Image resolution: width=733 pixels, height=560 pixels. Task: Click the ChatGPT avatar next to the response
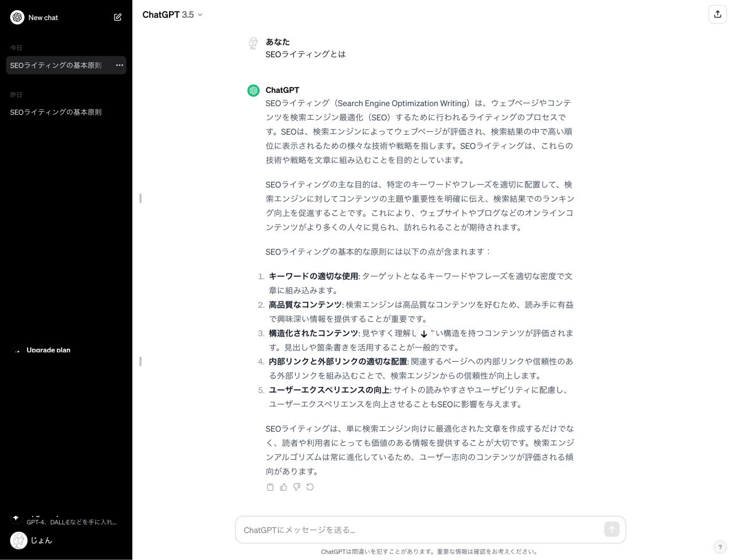(x=253, y=91)
